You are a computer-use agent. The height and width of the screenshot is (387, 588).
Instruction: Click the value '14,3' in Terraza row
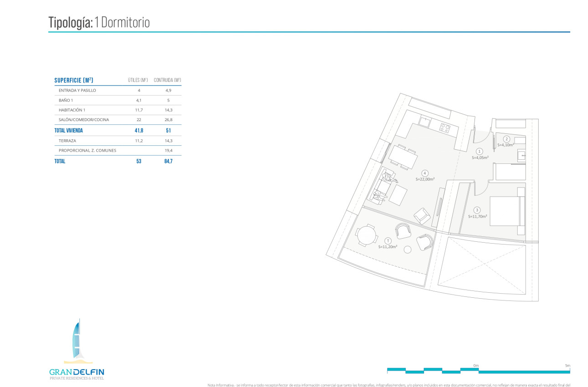(x=168, y=141)
